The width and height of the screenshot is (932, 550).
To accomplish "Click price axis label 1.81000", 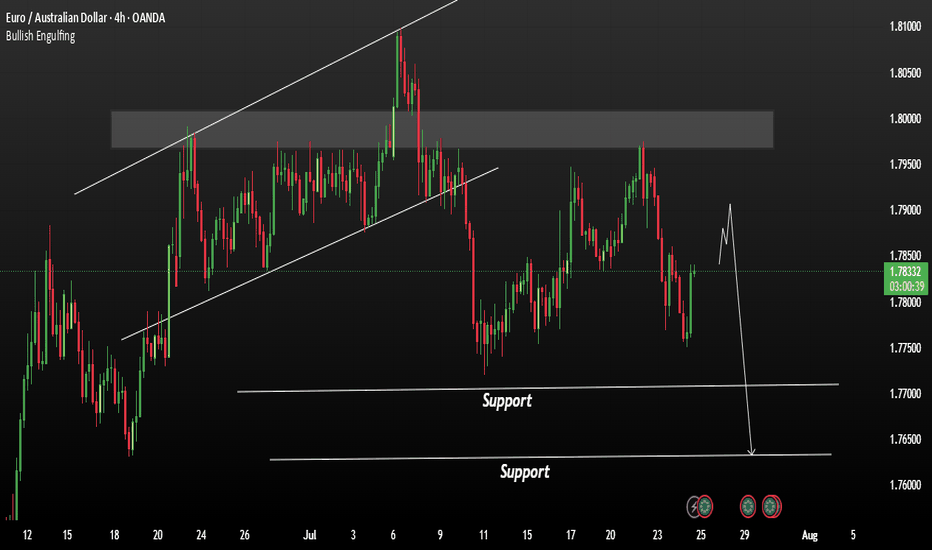I will (905, 26).
